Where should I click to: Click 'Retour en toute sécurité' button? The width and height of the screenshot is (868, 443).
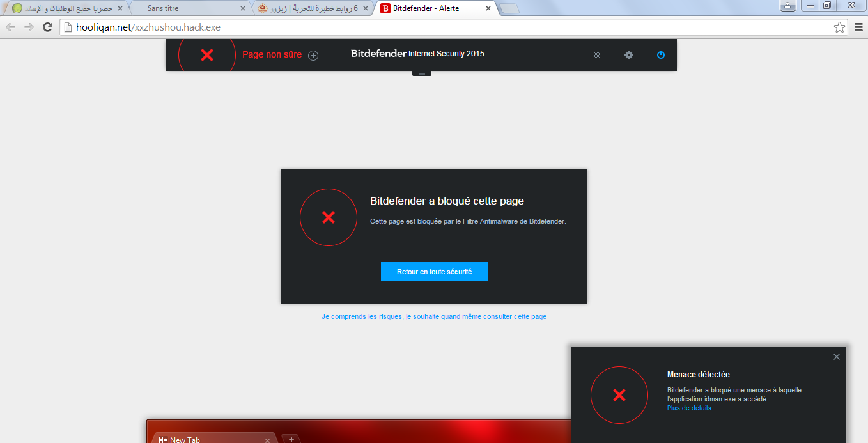pos(434,272)
